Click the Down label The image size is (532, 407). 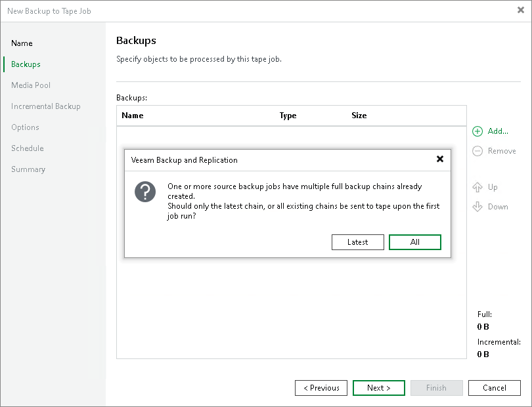[498, 207]
